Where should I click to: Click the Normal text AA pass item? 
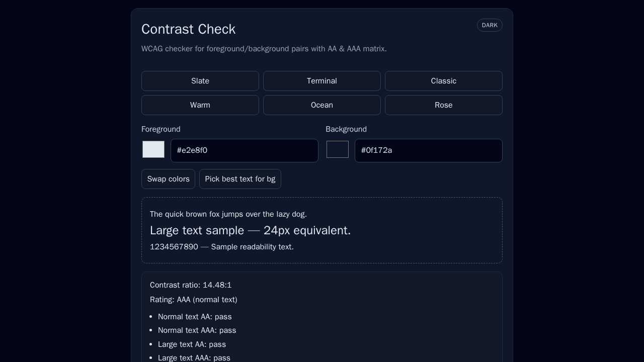point(195,317)
